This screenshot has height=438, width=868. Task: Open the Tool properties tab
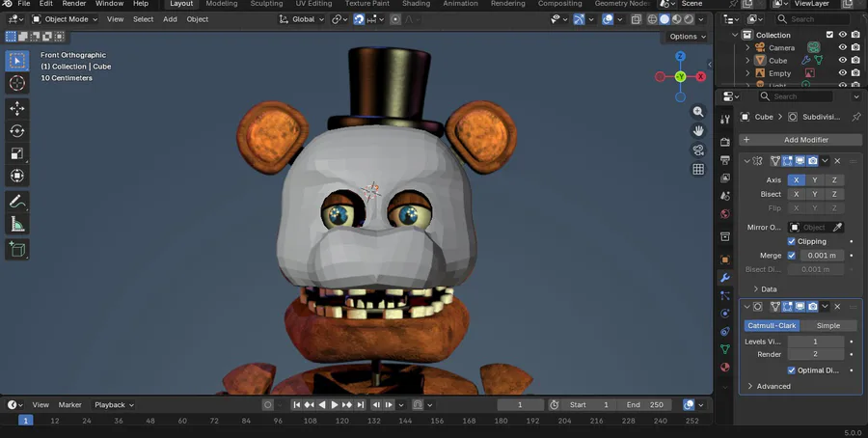[x=724, y=119]
